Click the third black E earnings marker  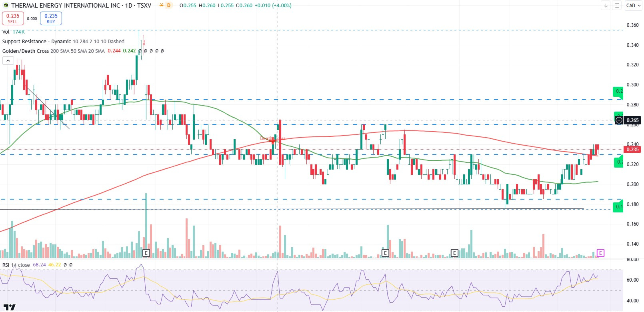454,253
